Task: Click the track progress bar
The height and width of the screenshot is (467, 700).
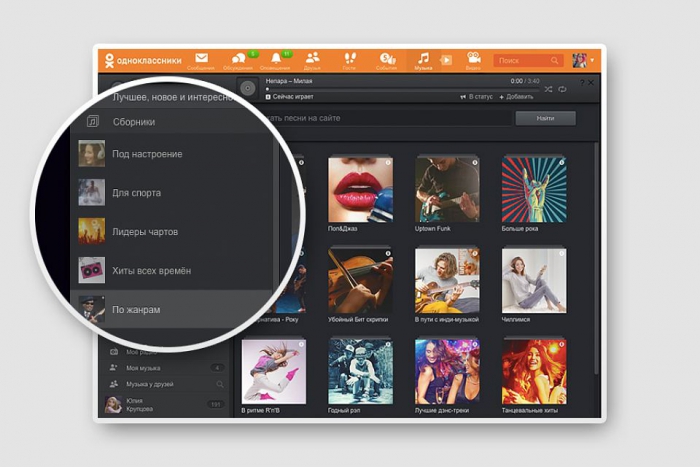Action: (403, 89)
